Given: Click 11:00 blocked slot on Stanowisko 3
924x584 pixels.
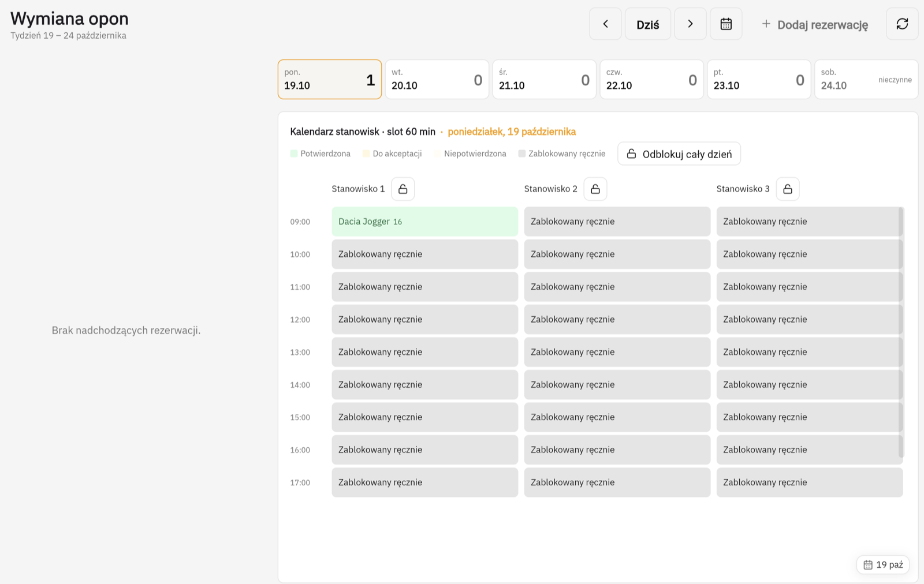Looking at the screenshot, I should click(808, 287).
